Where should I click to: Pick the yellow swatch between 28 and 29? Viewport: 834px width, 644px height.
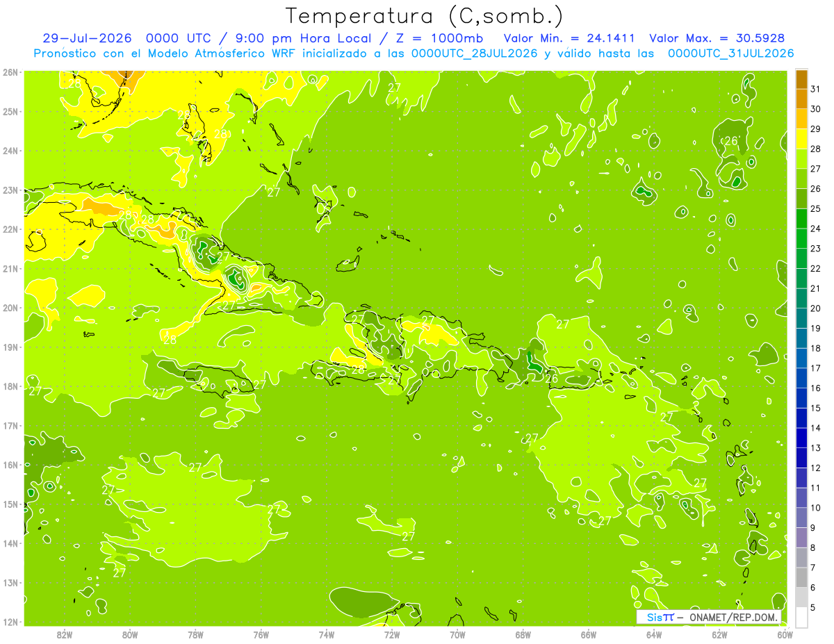801,138
